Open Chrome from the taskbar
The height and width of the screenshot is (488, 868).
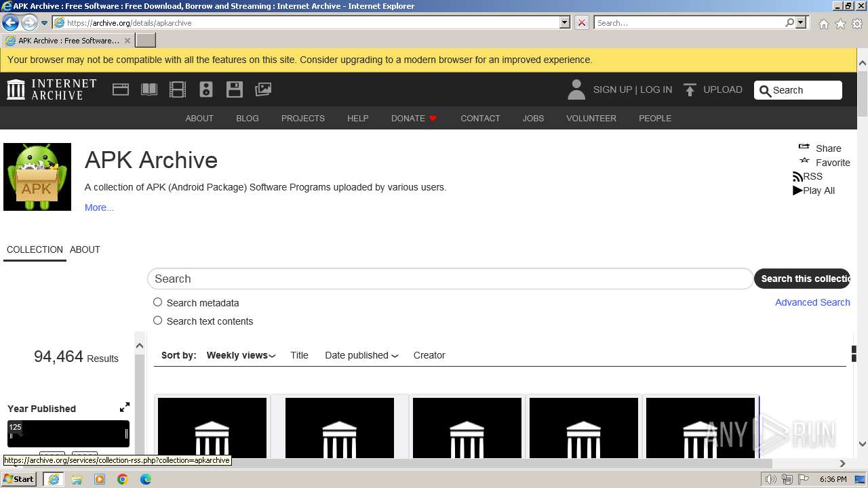click(123, 479)
